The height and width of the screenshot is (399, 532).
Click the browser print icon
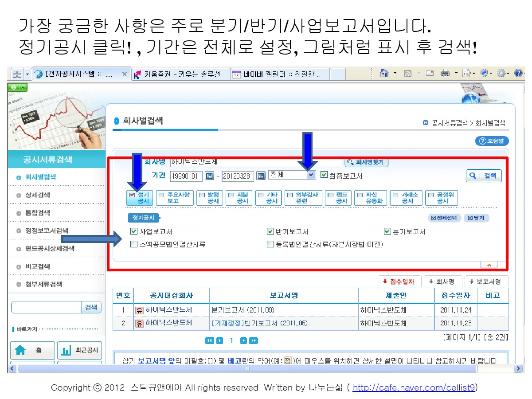click(445, 74)
